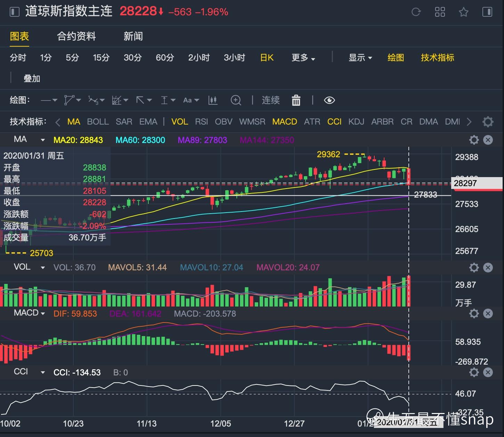Close the MA indicator panel
The height and width of the screenshot is (437, 504).
[488, 140]
